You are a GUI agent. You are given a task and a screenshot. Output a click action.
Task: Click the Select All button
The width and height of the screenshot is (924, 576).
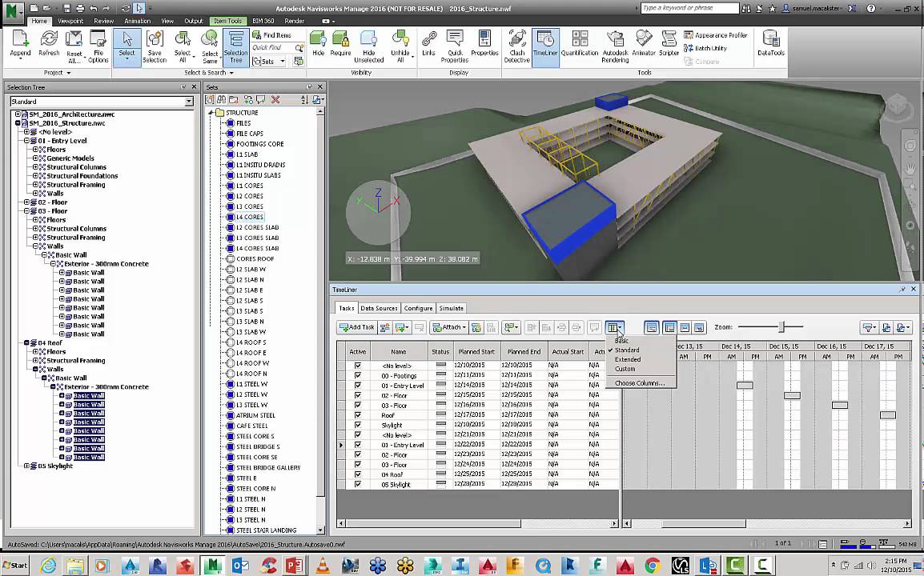coord(183,46)
